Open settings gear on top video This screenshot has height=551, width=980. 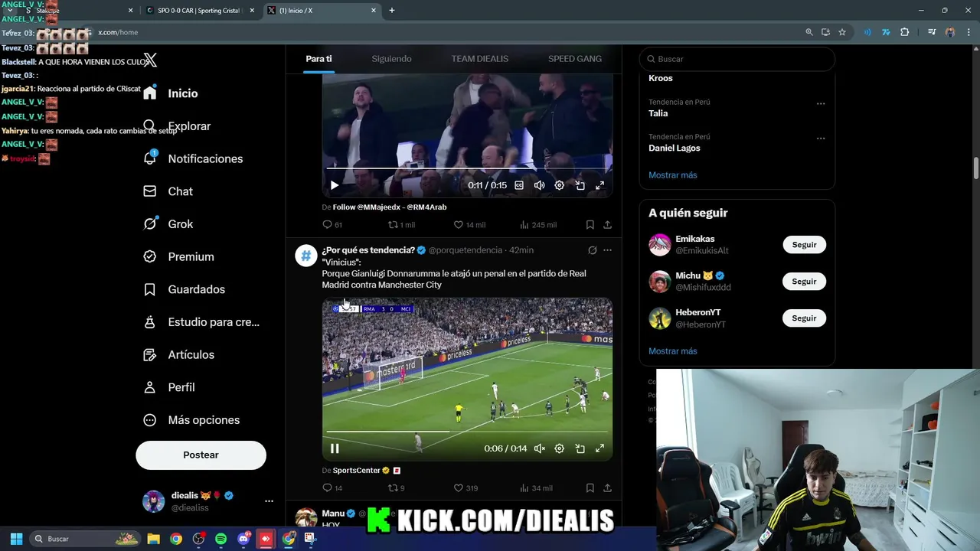point(559,185)
